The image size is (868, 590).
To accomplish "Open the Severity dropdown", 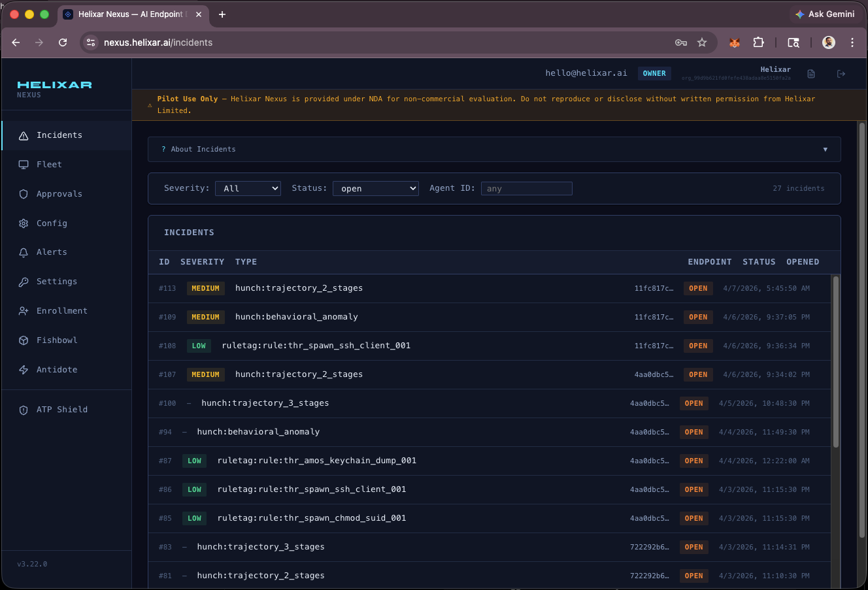I will 248,188.
